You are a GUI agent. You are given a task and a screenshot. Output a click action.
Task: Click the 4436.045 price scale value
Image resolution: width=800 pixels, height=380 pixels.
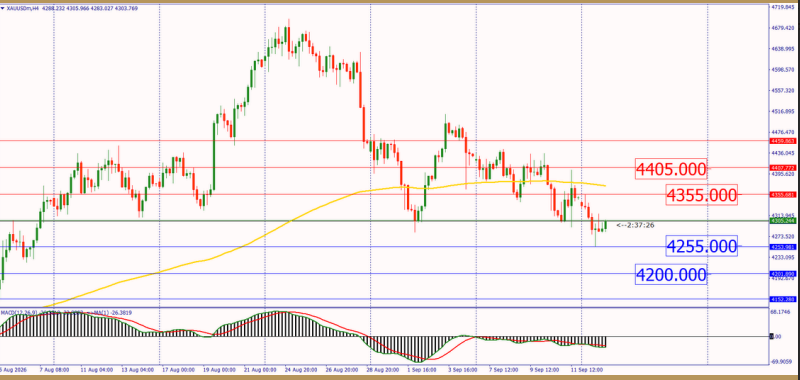(783, 153)
